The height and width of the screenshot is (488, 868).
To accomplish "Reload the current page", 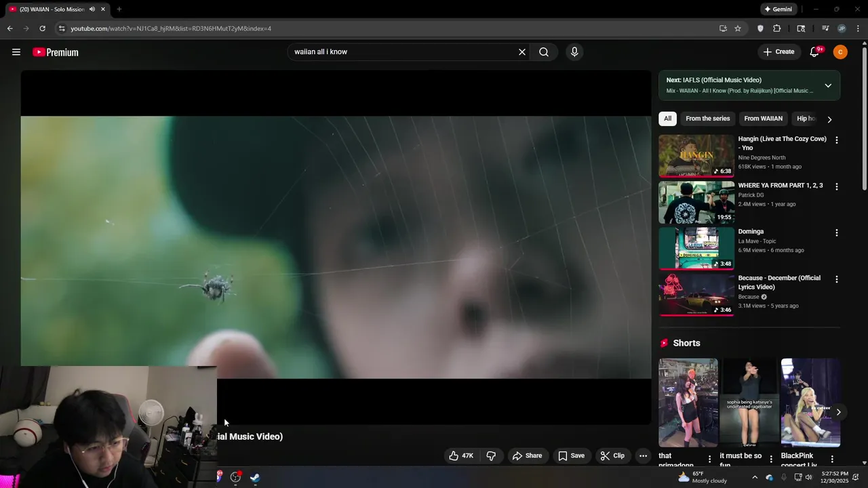I will coord(42,28).
